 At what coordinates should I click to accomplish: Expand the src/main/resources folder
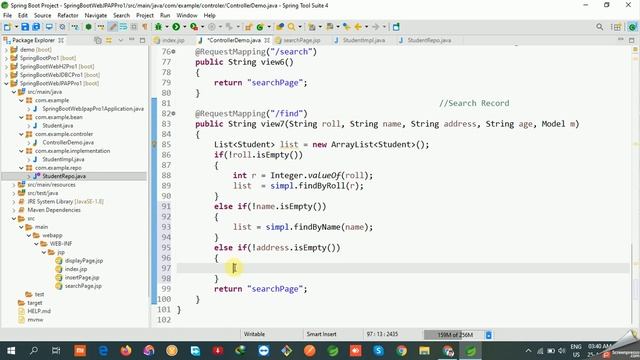click(x=14, y=185)
